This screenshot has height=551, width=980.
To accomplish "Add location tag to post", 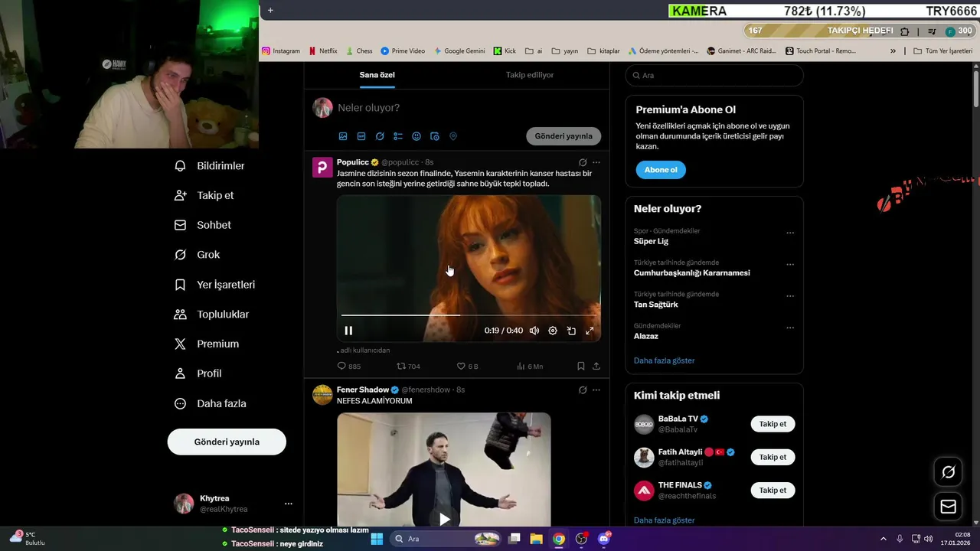I will point(453,136).
